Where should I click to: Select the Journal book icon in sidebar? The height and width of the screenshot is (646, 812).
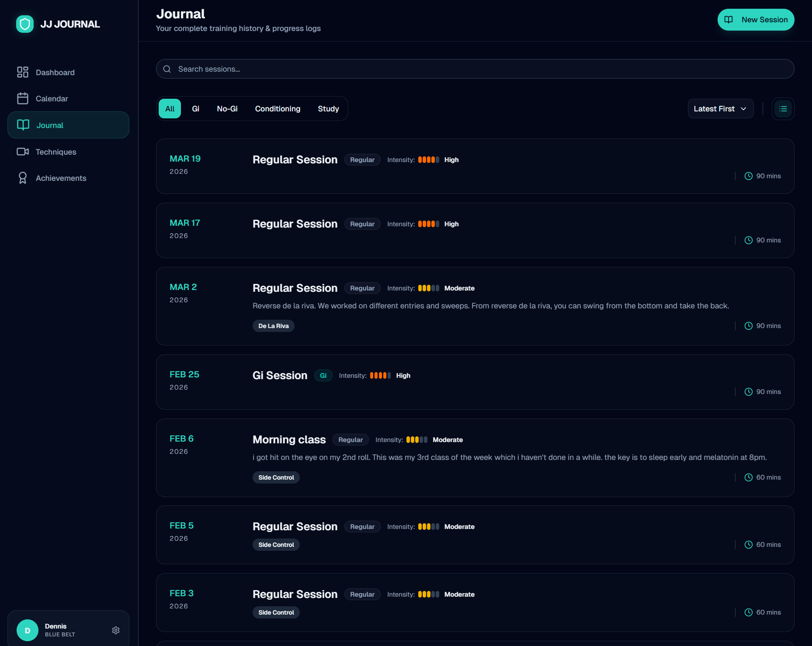pos(23,125)
